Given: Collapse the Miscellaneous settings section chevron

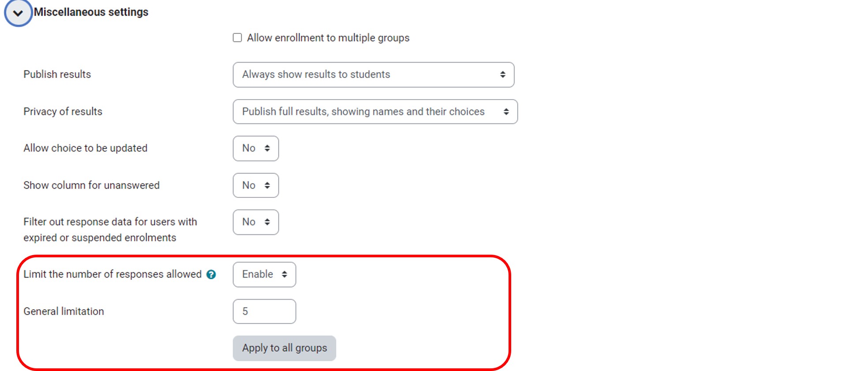Looking at the screenshot, I should tap(18, 13).
